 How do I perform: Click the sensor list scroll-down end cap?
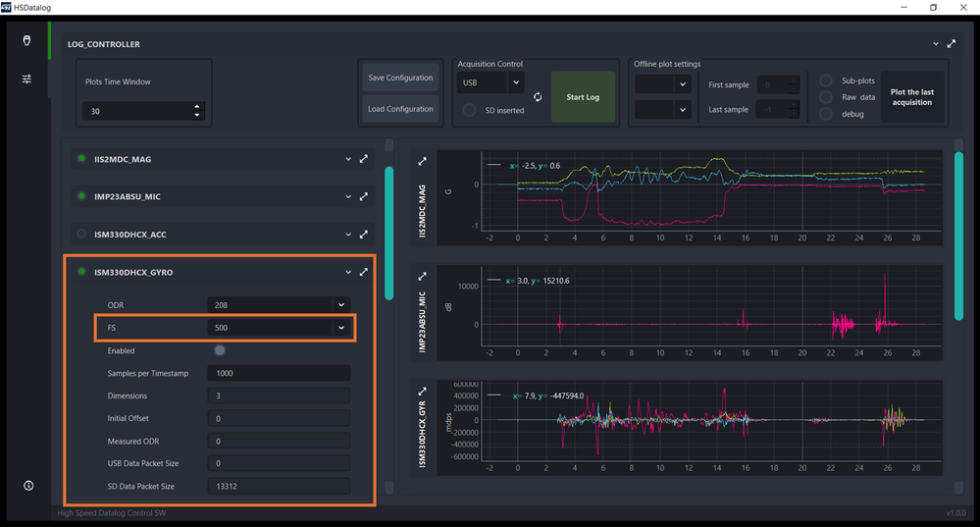[x=388, y=488]
